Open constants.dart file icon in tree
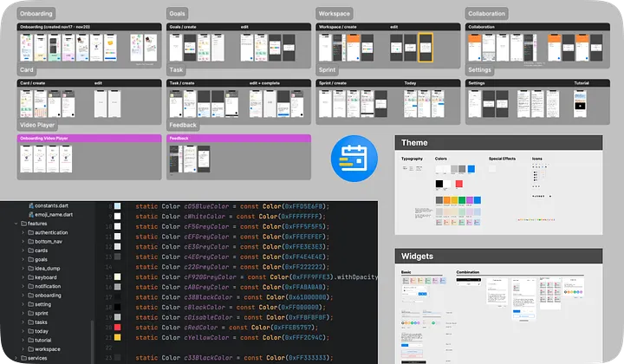This screenshot has height=364, width=624. point(31,205)
